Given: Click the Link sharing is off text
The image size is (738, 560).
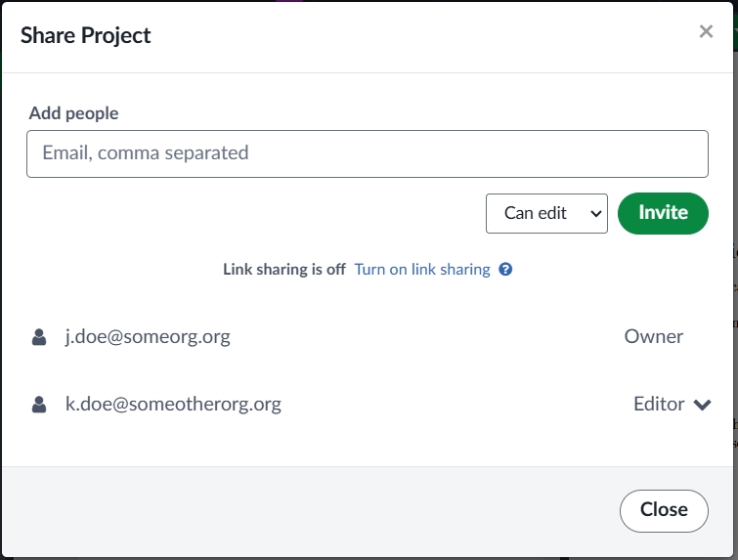Looking at the screenshot, I should pyautogui.click(x=283, y=270).
